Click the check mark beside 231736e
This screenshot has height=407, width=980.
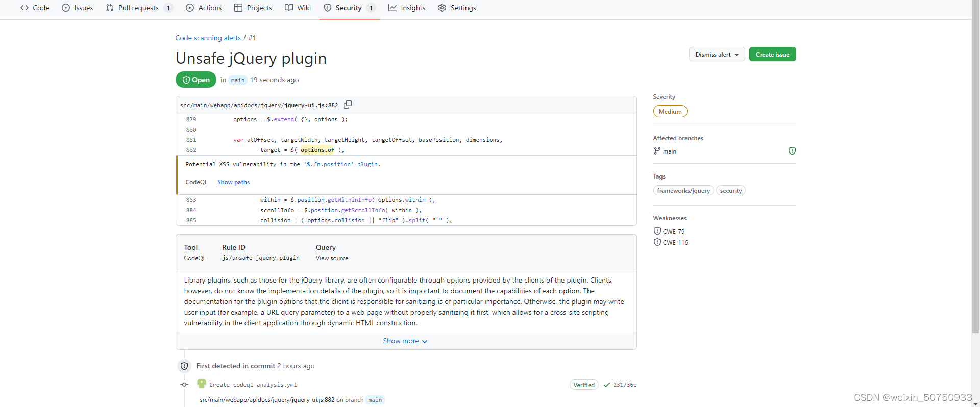pos(606,385)
